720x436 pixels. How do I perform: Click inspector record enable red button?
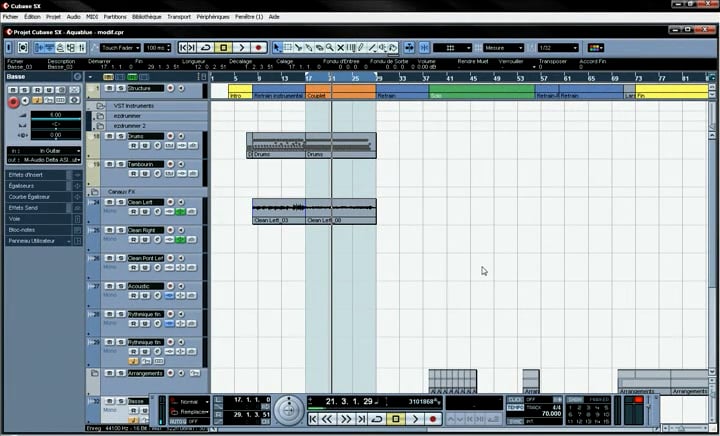(13, 102)
